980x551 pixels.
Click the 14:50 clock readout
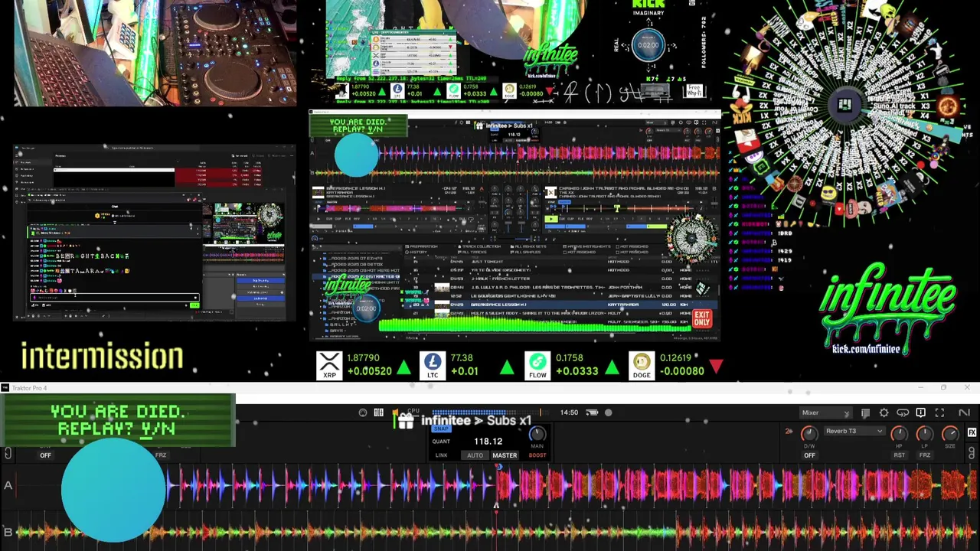pos(569,412)
